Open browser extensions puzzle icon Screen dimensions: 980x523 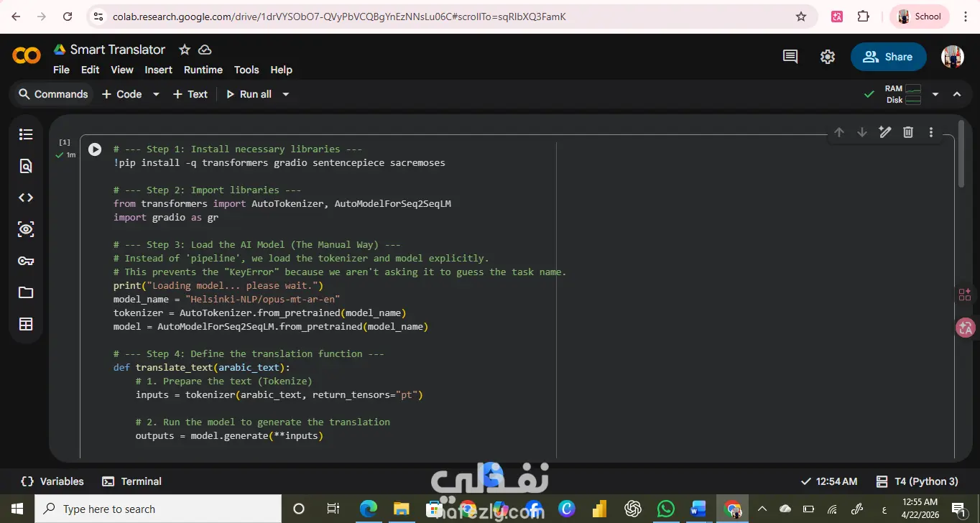(x=864, y=17)
